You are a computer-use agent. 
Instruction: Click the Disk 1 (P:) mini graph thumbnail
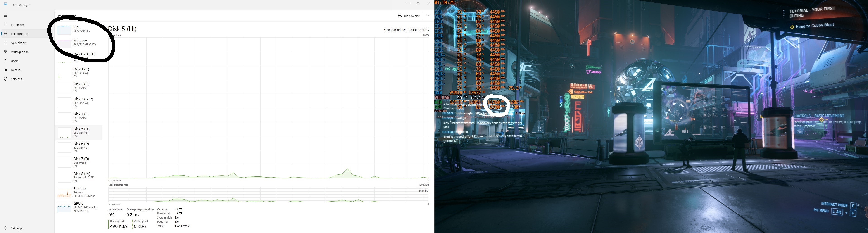point(64,73)
